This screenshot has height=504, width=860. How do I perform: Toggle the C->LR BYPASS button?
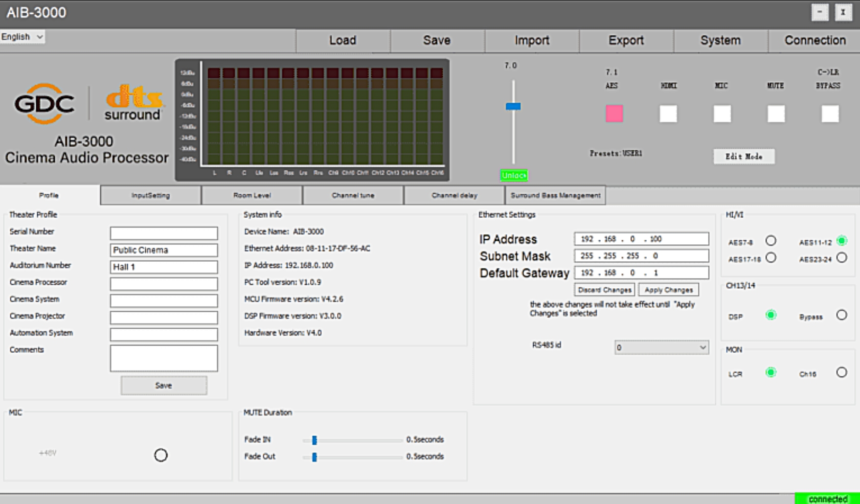[x=830, y=113]
